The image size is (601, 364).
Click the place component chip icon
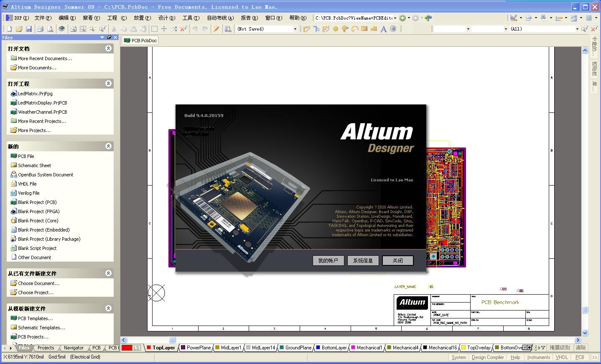click(393, 29)
